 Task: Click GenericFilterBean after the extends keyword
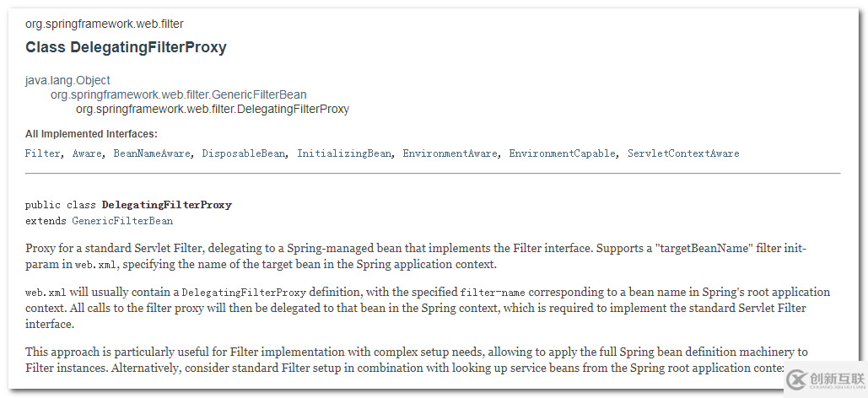[122, 221]
